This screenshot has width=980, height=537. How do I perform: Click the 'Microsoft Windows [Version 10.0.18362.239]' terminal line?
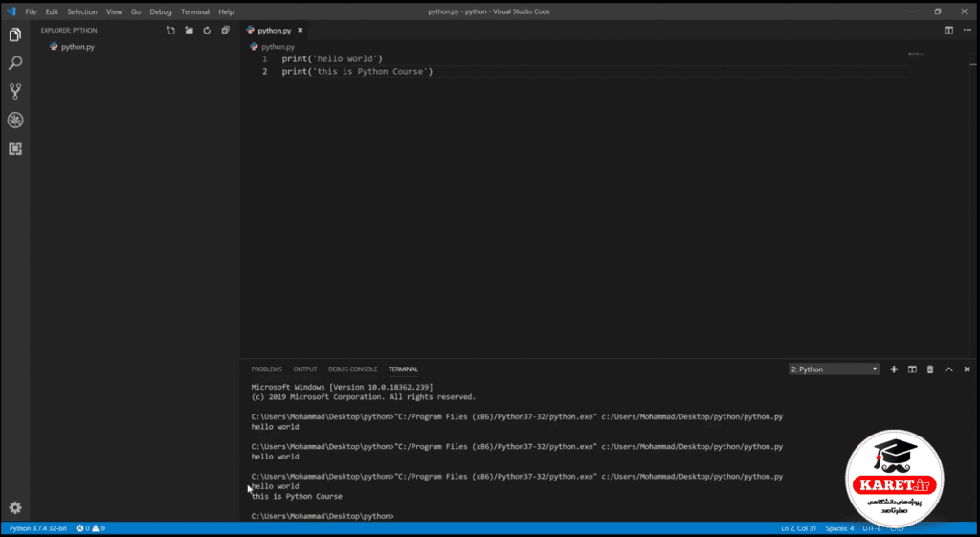(x=342, y=387)
